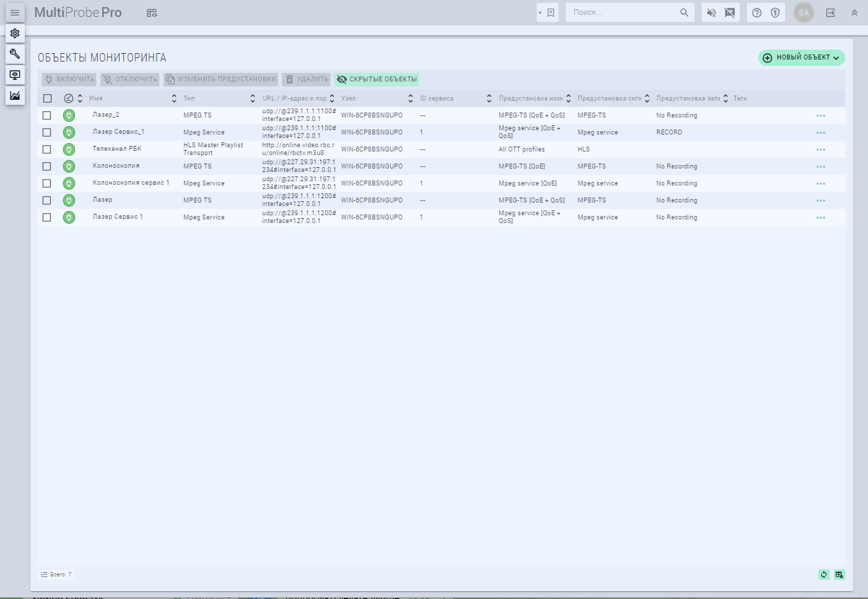Click Изменить предустановки button
The width and height of the screenshot is (868, 599).
point(221,79)
